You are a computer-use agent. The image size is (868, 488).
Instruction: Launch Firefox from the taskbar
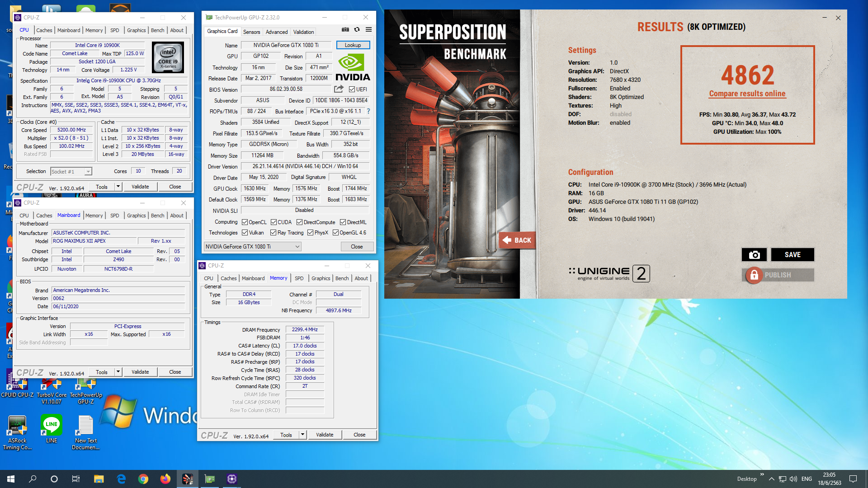coord(165,479)
